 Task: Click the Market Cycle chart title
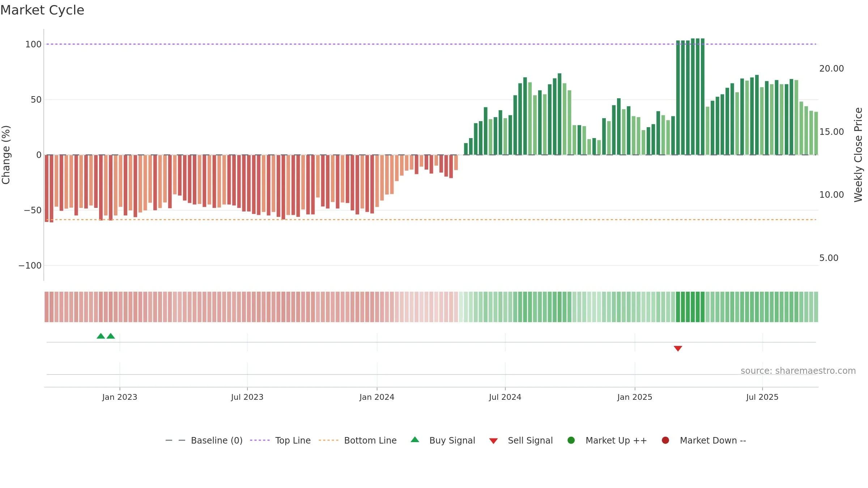[x=42, y=10]
